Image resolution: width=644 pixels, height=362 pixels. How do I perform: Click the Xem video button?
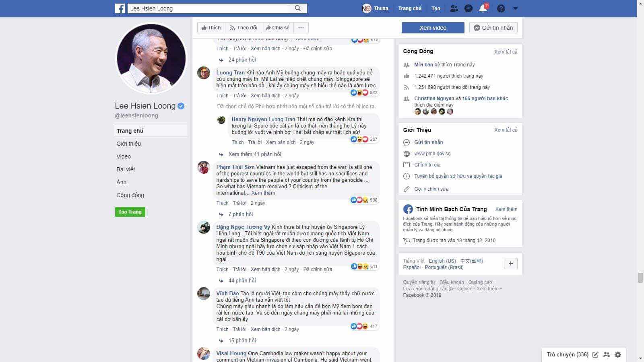433,28
